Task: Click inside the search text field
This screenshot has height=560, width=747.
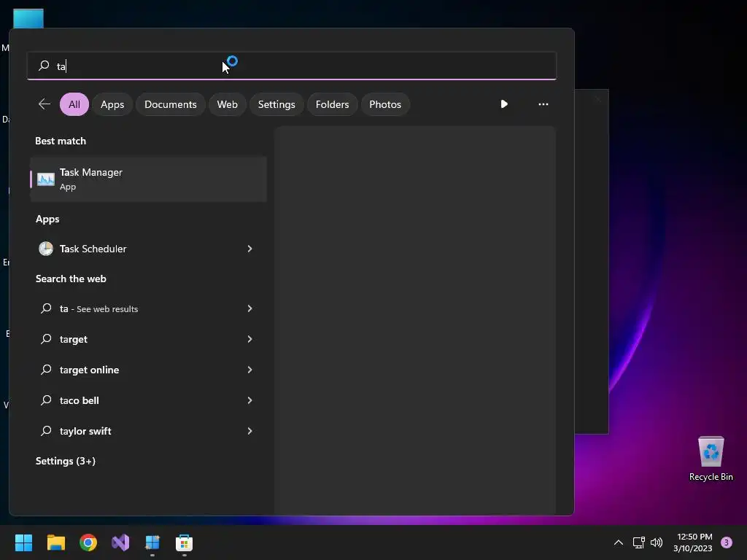Action: click(292, 66)
